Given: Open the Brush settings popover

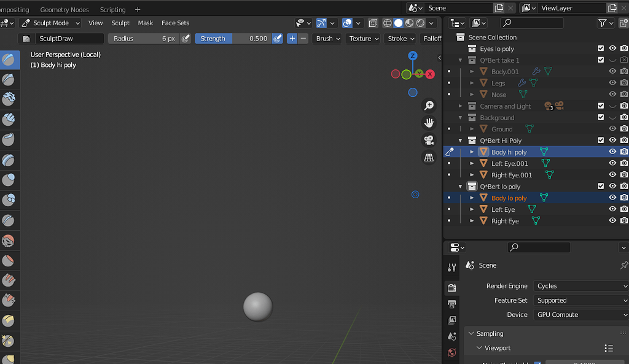Looking at the screenshot, I should (328, 39).
